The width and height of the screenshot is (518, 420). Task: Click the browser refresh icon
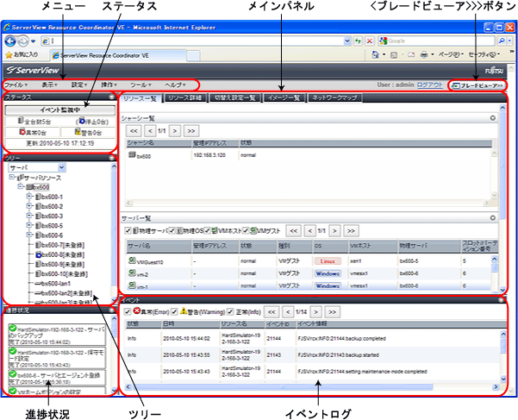[358, 41]
